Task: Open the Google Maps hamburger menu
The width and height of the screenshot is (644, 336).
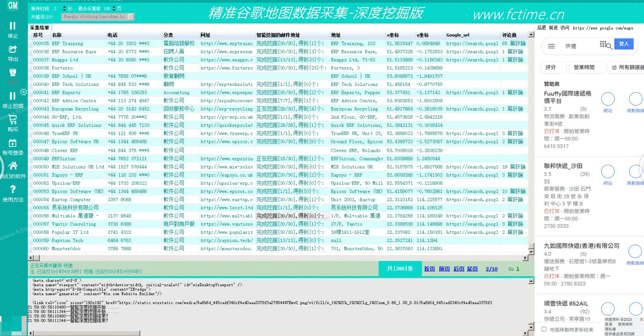Action: [x=551, y=46]
